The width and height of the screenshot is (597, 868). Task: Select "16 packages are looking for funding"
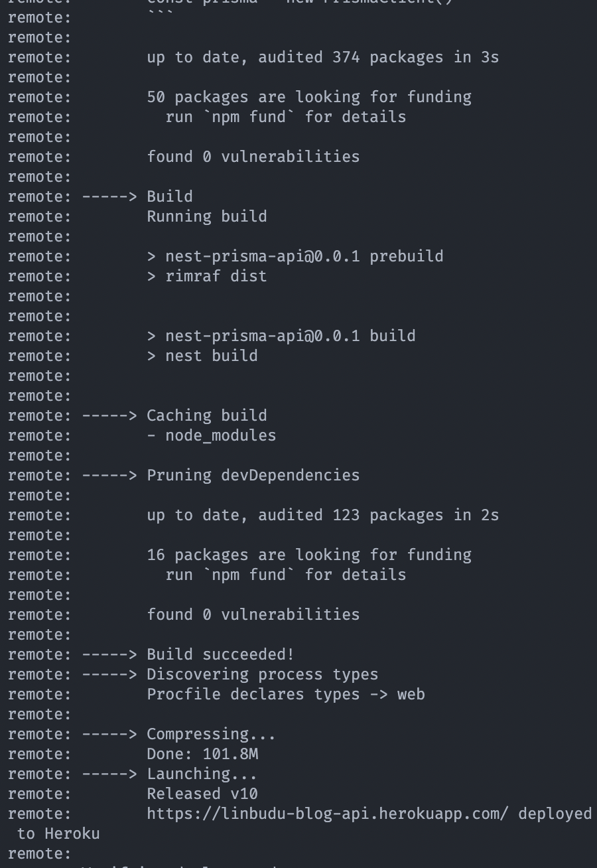pyautogui.click(x=308, y=555)
